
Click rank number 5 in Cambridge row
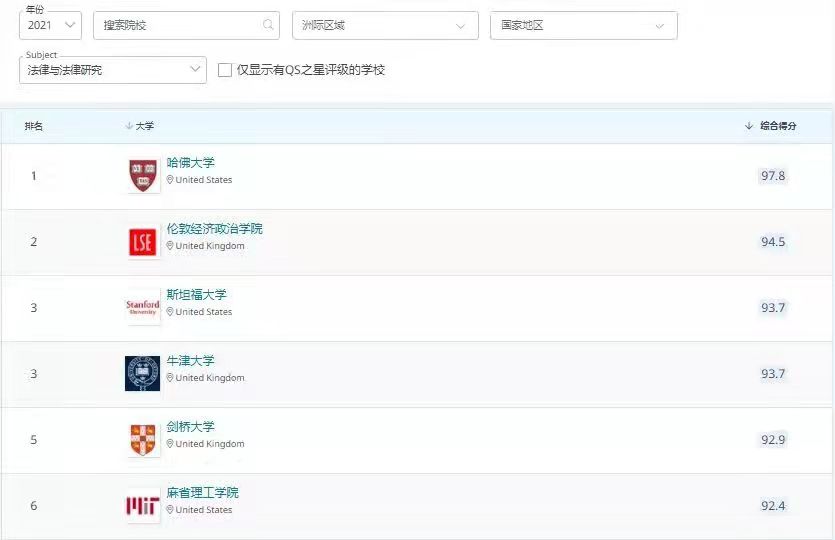pyautogui.click(x=34, y=440)
